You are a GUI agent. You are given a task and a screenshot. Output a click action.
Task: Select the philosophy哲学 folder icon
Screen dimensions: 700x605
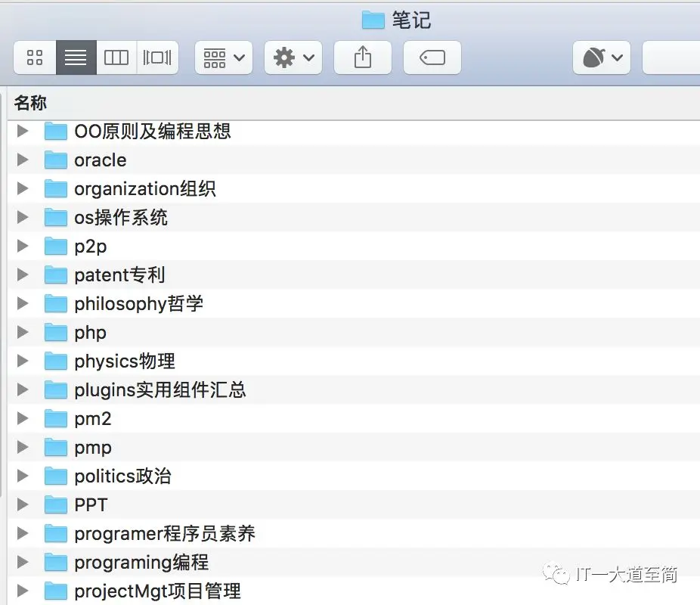point(56,303)
